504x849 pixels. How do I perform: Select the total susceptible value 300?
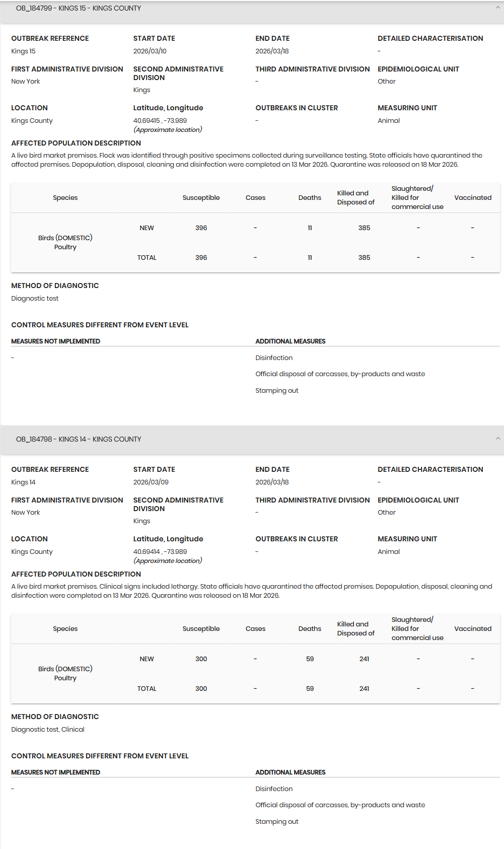201,688
